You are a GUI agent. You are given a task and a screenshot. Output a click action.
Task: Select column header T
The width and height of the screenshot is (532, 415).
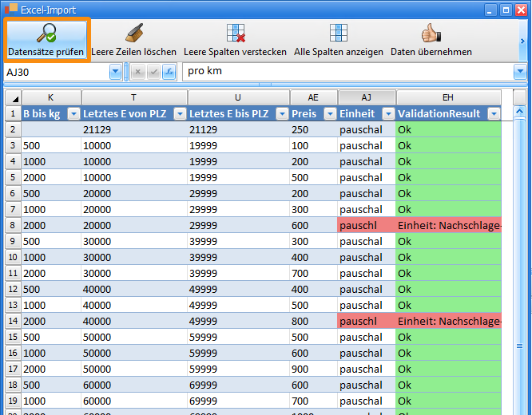134,97
